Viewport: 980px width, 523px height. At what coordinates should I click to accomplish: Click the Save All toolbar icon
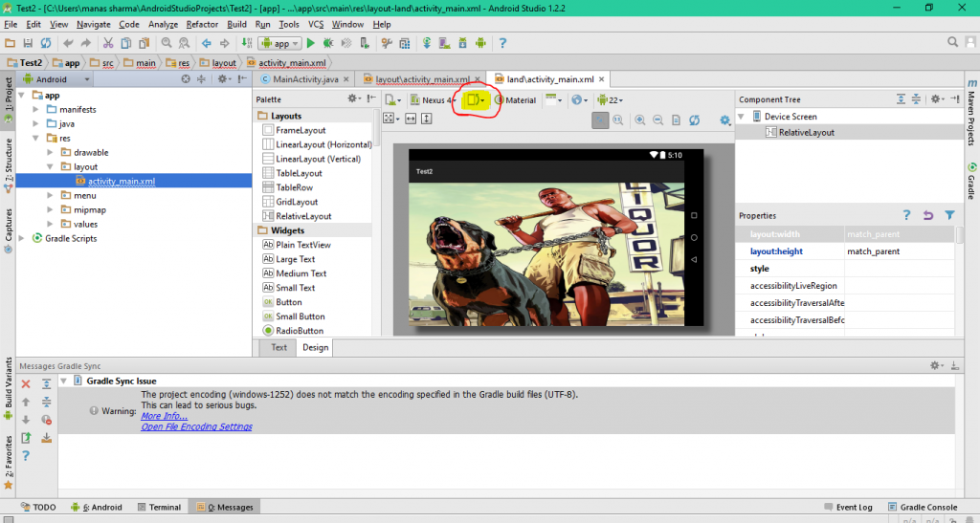(28, 43)
